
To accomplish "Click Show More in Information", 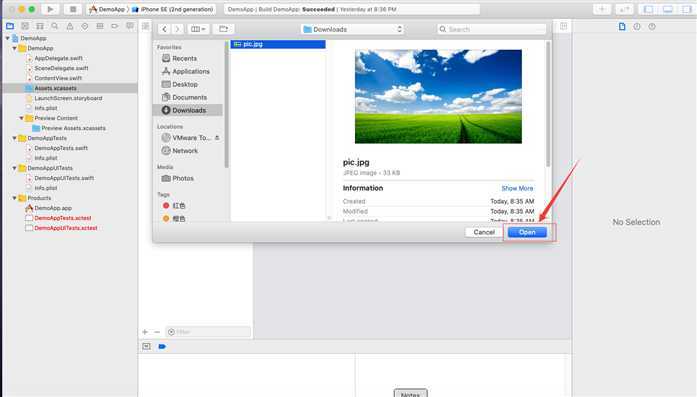I will tap(517, 188).
